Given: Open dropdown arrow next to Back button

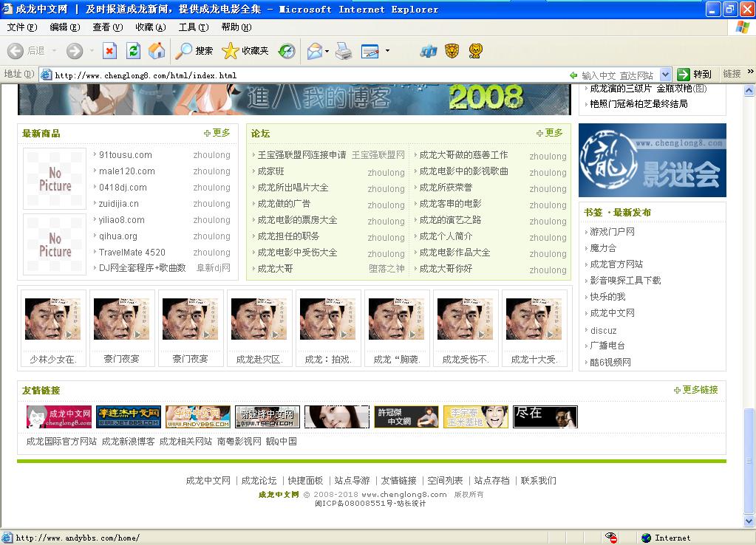Looking at the screenshot, I should tap(54, 51).
